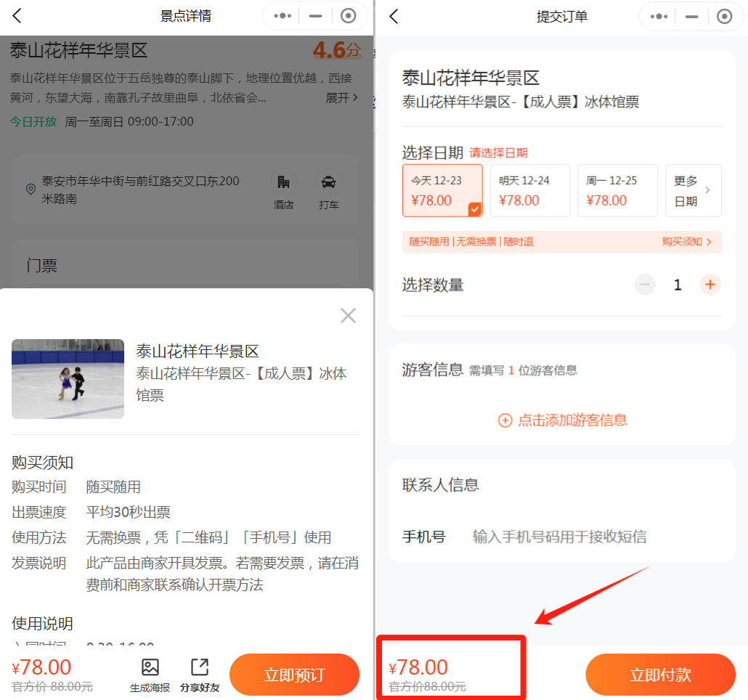Close the ticket details popup
748x700 pixels.
348,315
